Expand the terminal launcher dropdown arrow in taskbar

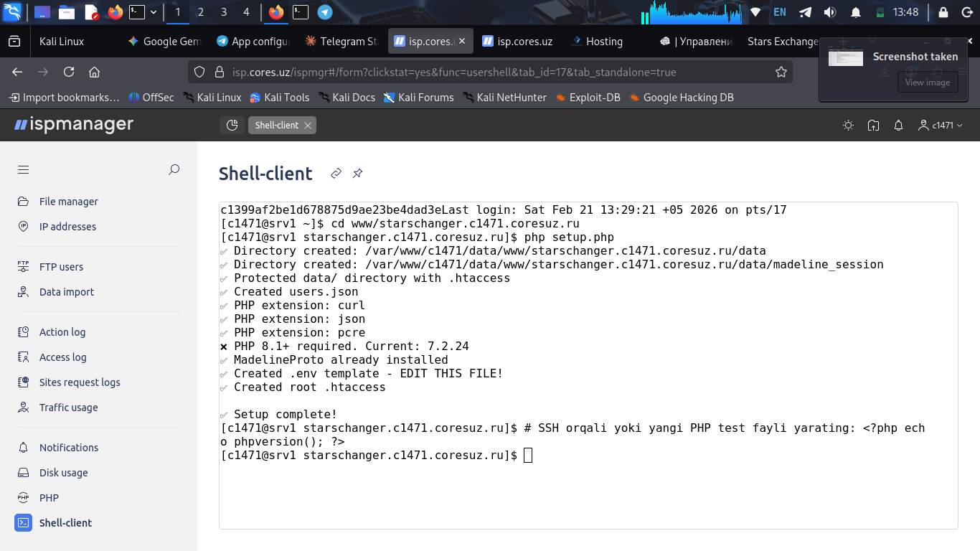tap(154, 12)
